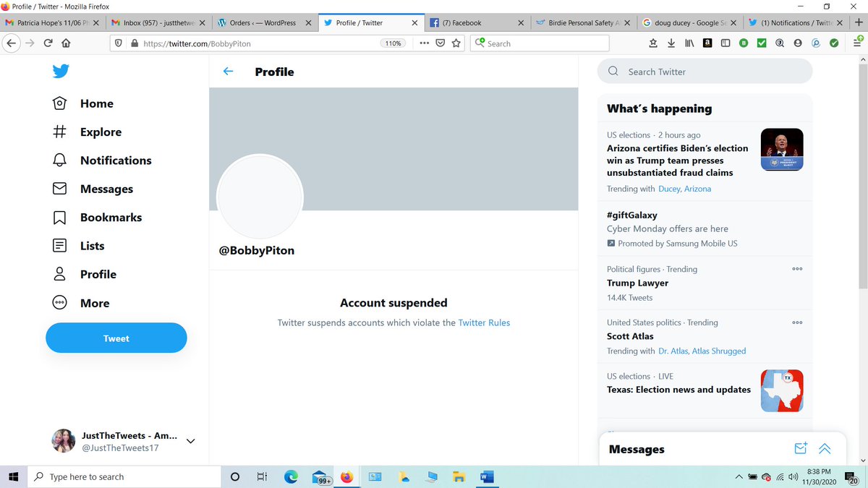The height and width of the screenshot is (488, 868).
Task: Click the Texas election thumbnail image
Action: click(782, 390)
